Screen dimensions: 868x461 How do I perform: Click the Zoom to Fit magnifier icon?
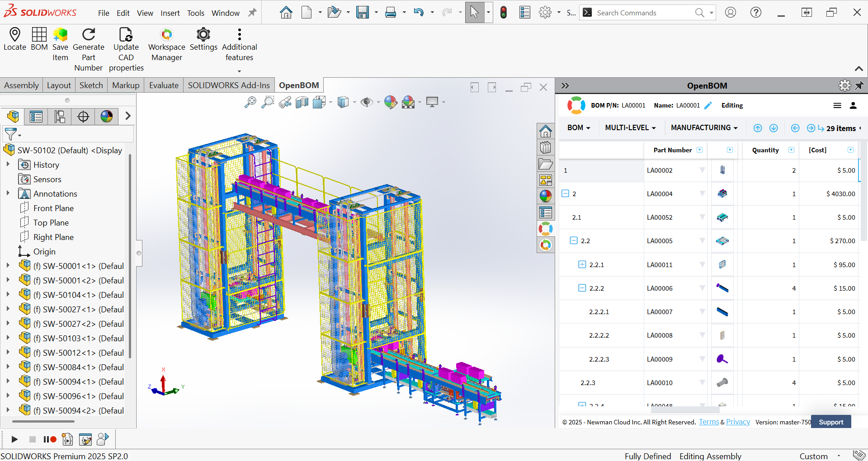point(250,102)
